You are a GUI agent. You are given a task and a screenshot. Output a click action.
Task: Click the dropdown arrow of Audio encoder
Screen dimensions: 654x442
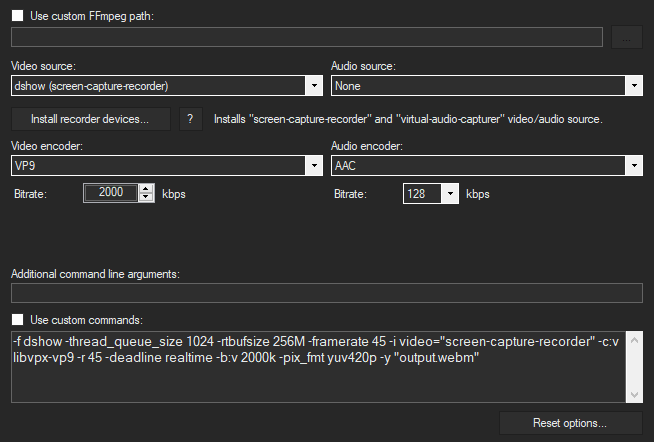tap(633, 165)
